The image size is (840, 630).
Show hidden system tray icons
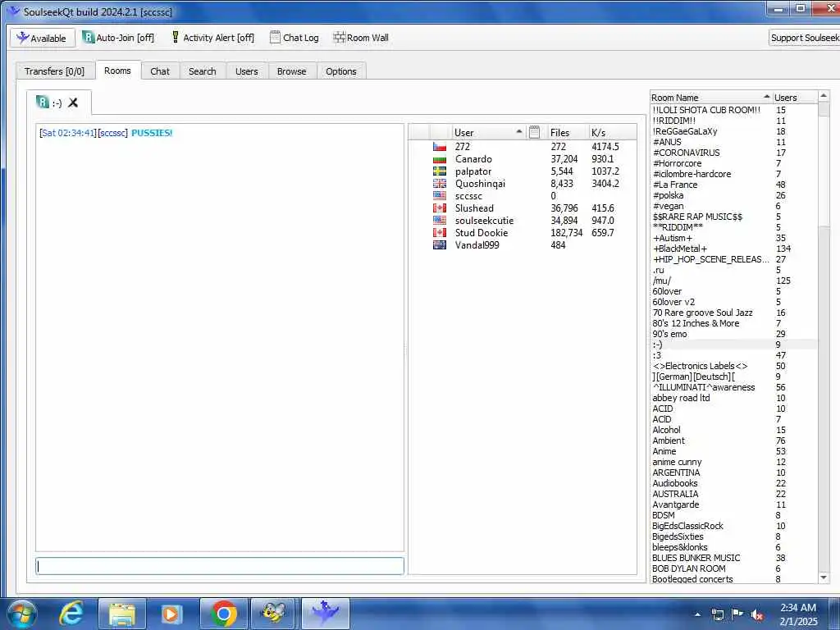click(697, 615)
